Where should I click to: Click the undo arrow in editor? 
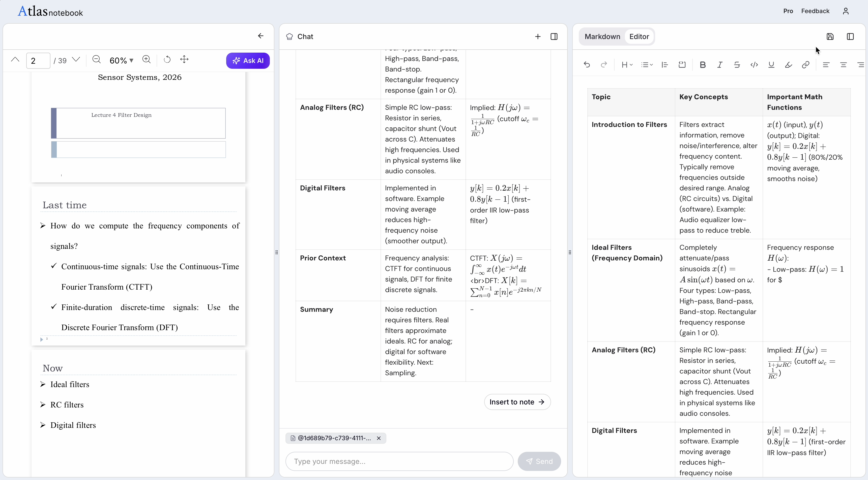[587, 65]
